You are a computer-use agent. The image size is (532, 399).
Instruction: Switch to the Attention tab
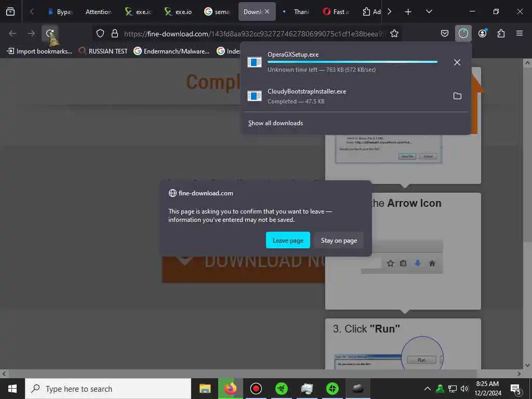tap(98, 12)
